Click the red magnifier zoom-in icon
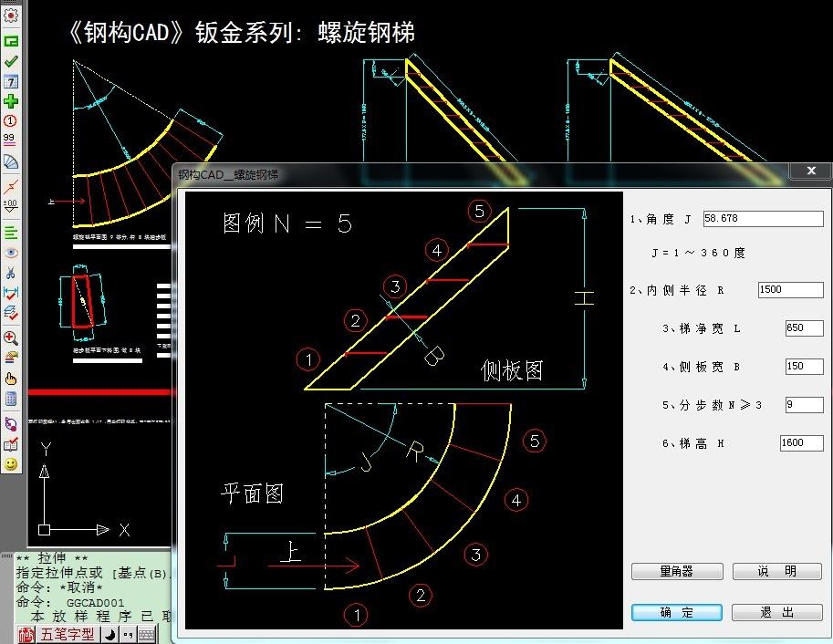833x644 pixels. tap(11, 338)
